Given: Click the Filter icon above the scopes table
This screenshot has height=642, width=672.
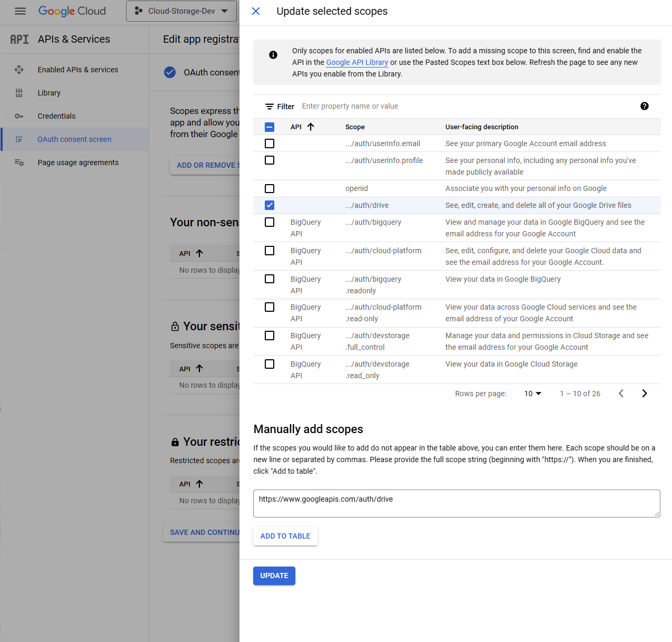Looking at the screenshot, I should click(x=270, y=106).
